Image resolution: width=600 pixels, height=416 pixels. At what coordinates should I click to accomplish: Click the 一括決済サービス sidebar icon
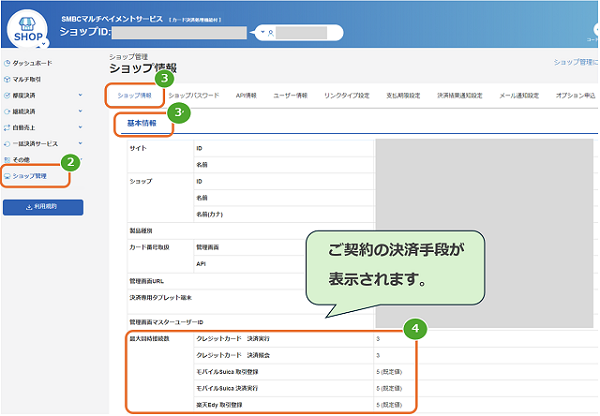tap(7, 144)
